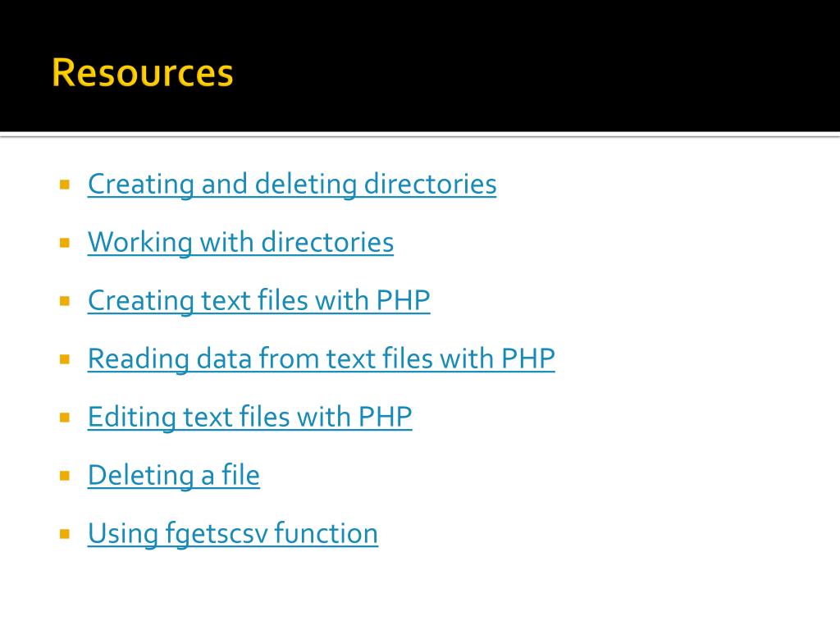The width and height of the screenshot is (840, 630).
Task: Click the bullet beside Creating and deleting directories
Action: 65,185
